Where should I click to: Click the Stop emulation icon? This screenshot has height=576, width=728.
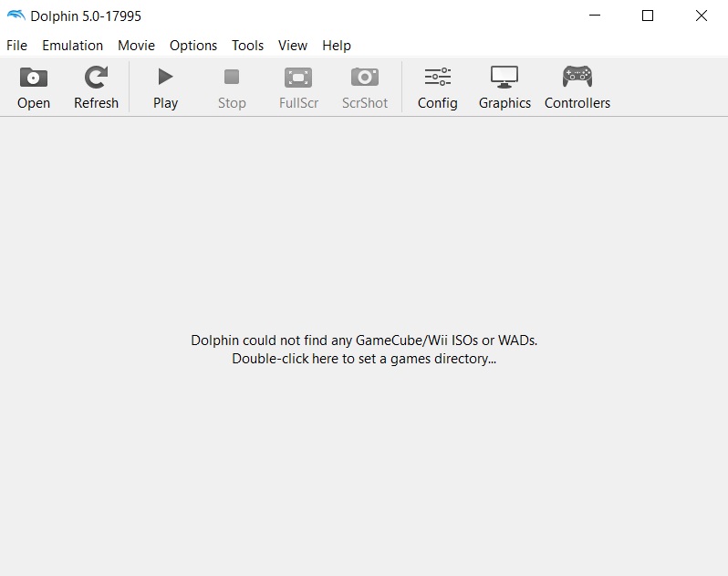pos(232,79)
